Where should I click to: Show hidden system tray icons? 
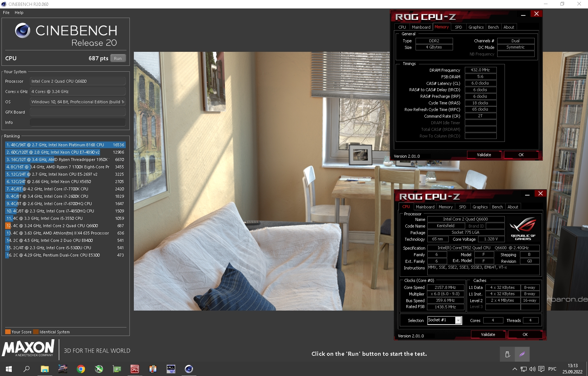[514, 369]
